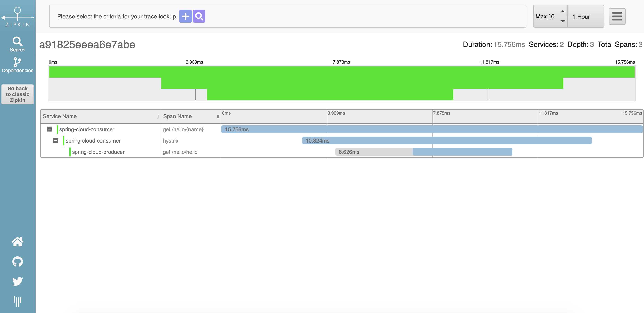644x313 pixels.
Task: Click the bottom green bar in minimap
Action: 330,94
